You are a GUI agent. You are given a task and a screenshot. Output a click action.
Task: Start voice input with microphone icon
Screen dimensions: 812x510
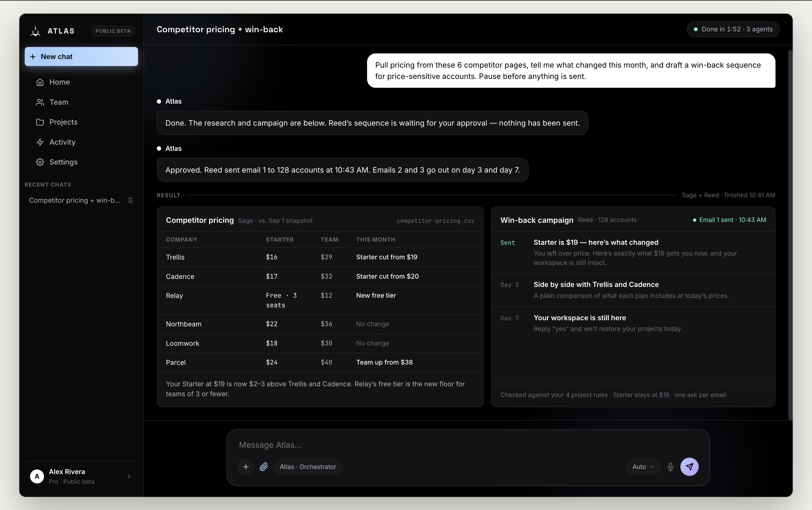coord(670,467)
